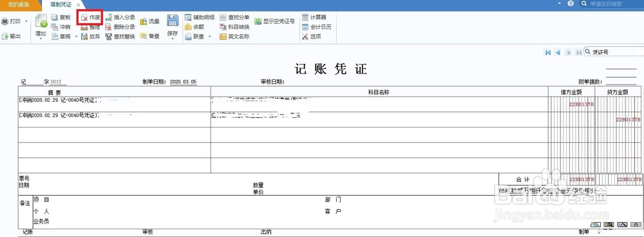Click the 备查 memo button
The image size is (644, 237).
(150, 36)
